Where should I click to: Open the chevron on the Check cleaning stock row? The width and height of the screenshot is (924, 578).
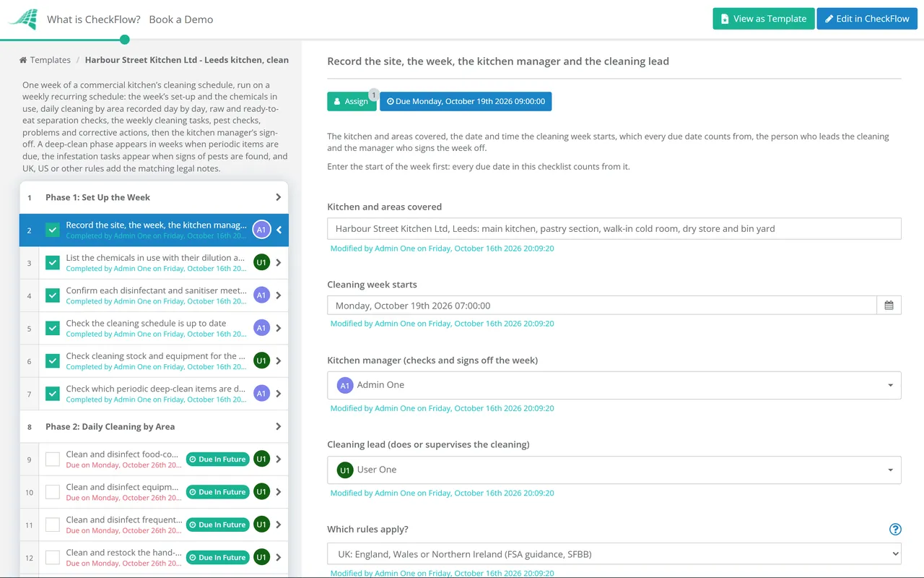(x=279, y=361)
